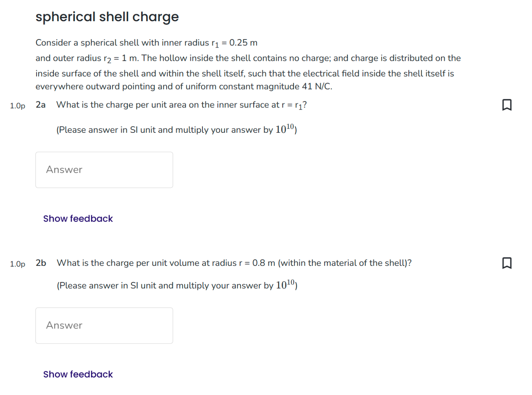Click the SI unit instruction under question 2b
This screenshot has height=395, width=532.
coord(176,285)
